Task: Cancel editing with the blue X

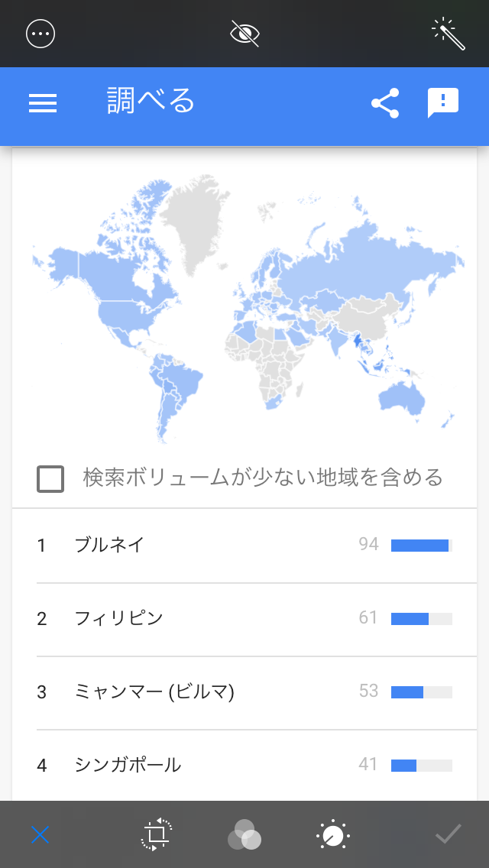Action: [x=40, y=834]
